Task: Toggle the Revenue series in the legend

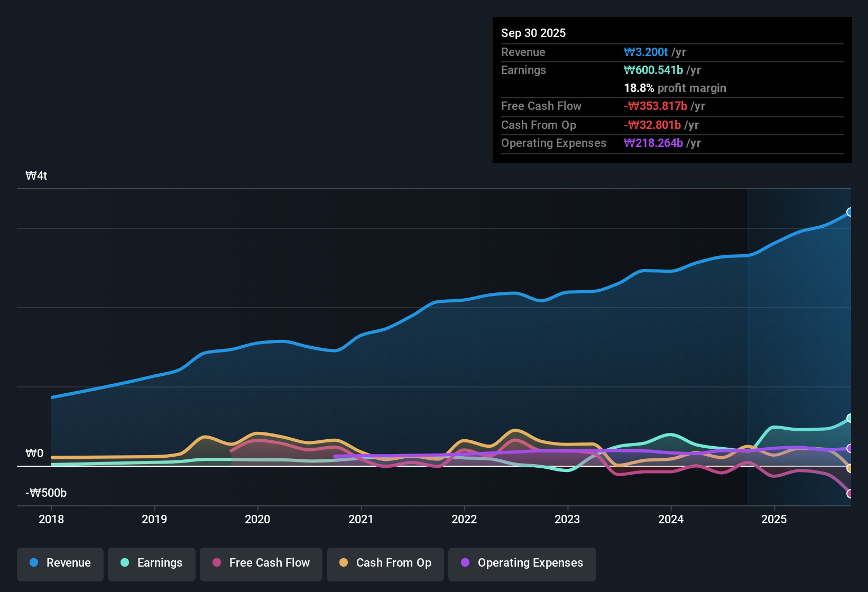Action: click(x=60, y=563)
